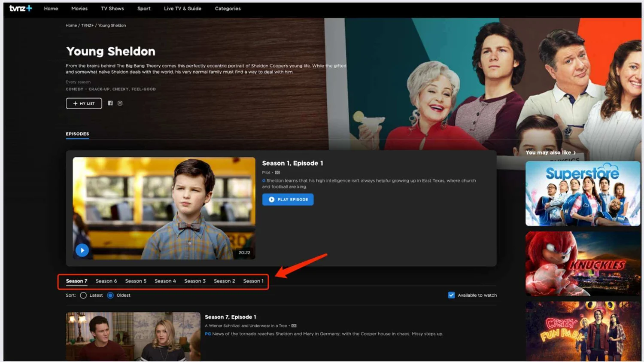
Task: Switch to Season 2 tab
Action: pyautogui.click(x=225, y=281)
